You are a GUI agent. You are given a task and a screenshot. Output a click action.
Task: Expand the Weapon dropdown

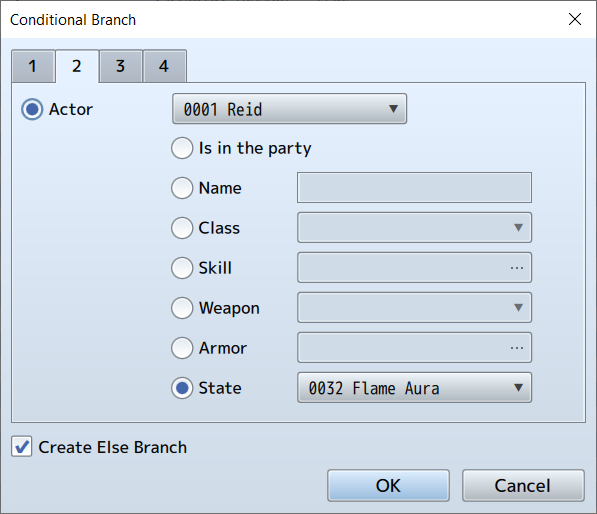pos(414,308)
